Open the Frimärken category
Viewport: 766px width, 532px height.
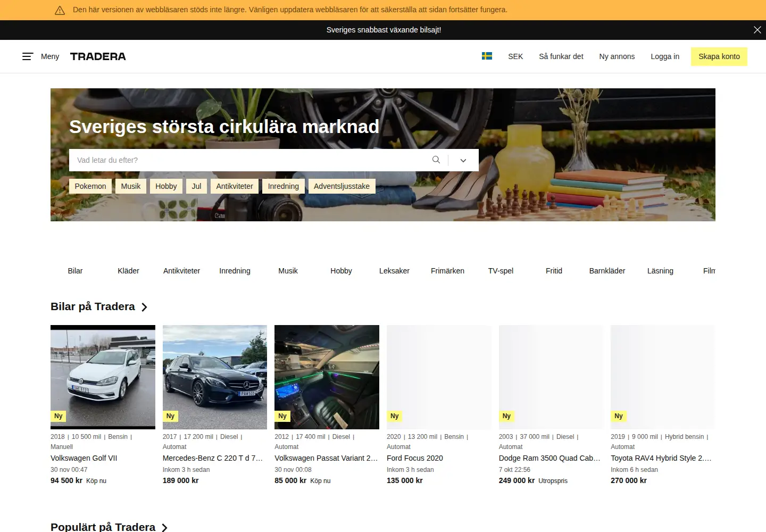click(447, 271)
